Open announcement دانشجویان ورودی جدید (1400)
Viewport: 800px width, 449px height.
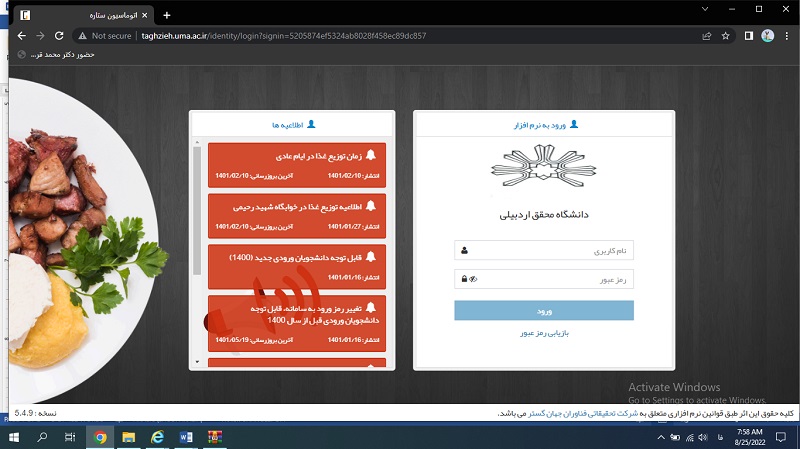297,266
